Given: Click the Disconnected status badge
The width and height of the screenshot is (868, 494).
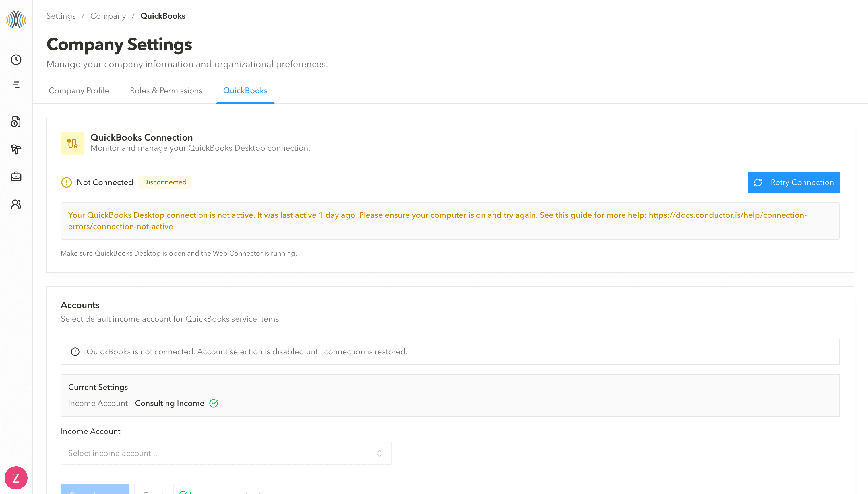Looking at the screenshot, I should (x=165, y=182).
